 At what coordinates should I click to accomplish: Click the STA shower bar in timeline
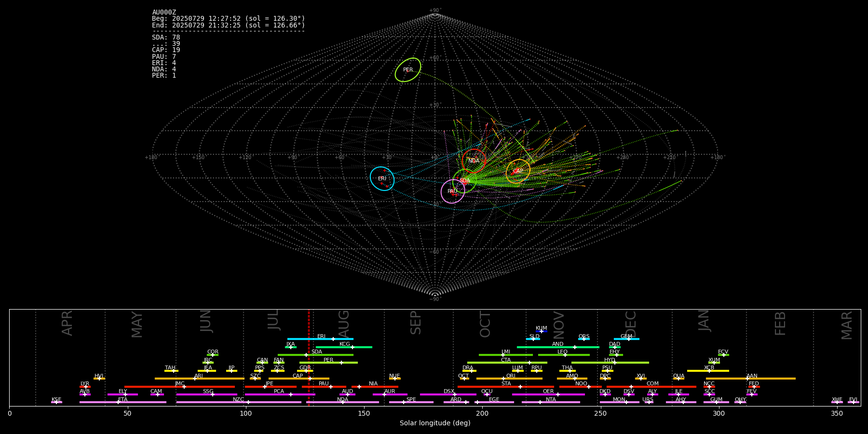pos(506,387)
